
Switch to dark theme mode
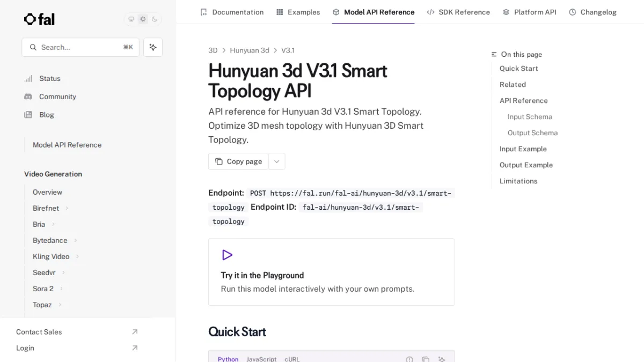[x=155, y=19]
